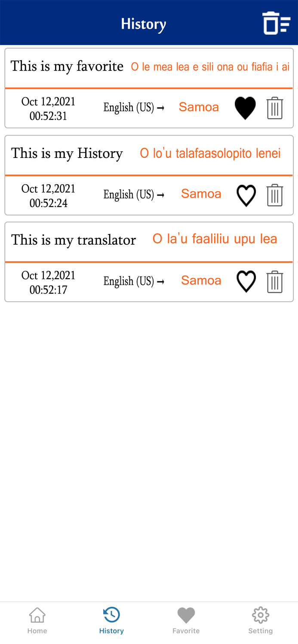
Task: Tap the clear history icon in the header
Action: (276, 23)
